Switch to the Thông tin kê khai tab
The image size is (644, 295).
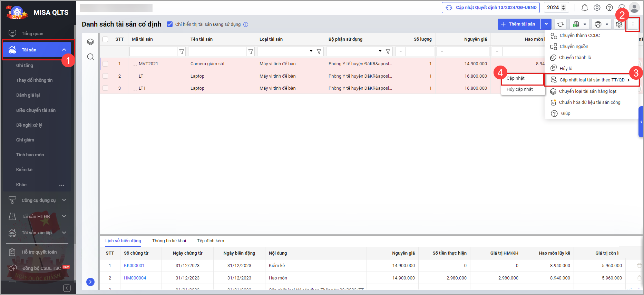169,241
